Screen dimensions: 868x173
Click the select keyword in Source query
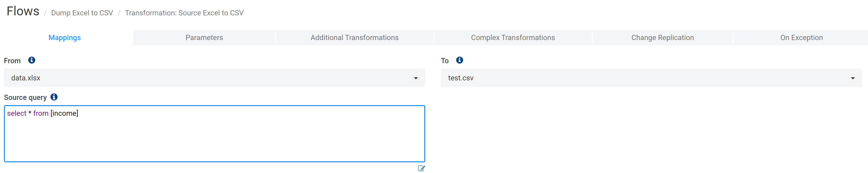click(16, 113)
